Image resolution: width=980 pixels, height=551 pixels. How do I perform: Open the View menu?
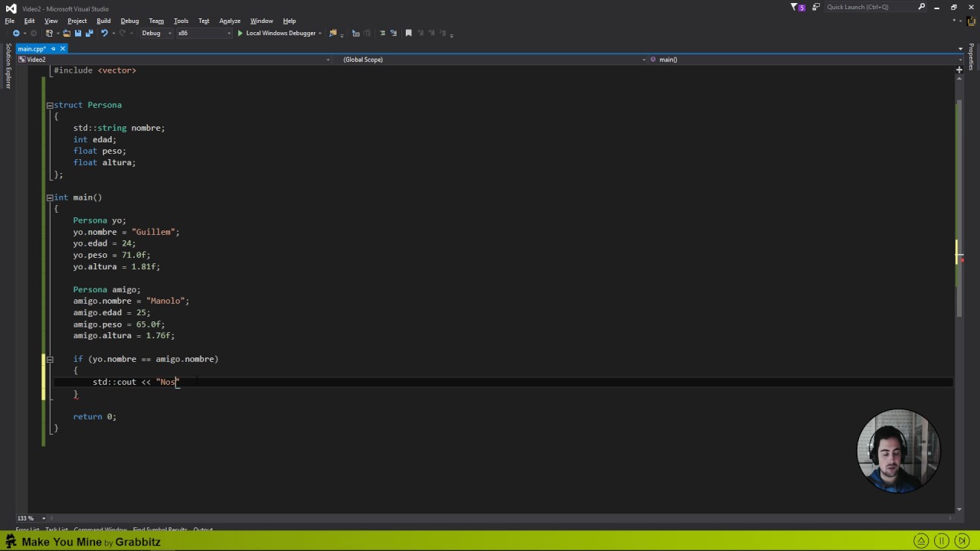pyautogui.click(x=51, y=21)
